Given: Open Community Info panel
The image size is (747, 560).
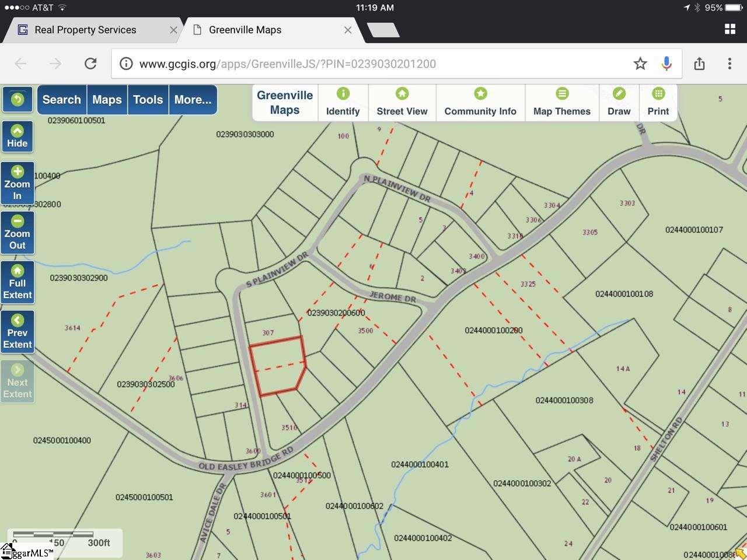Looking at the screenshot, I should pos(480,103).
